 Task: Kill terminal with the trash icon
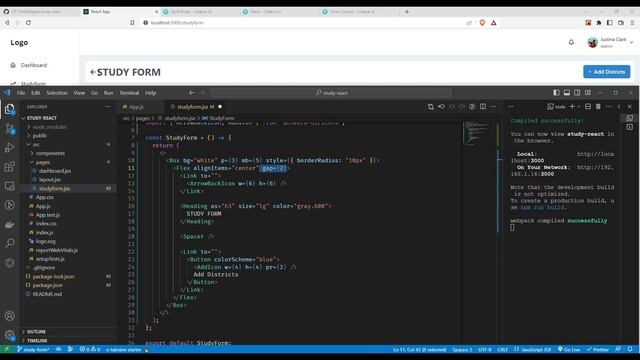point(598,107)
